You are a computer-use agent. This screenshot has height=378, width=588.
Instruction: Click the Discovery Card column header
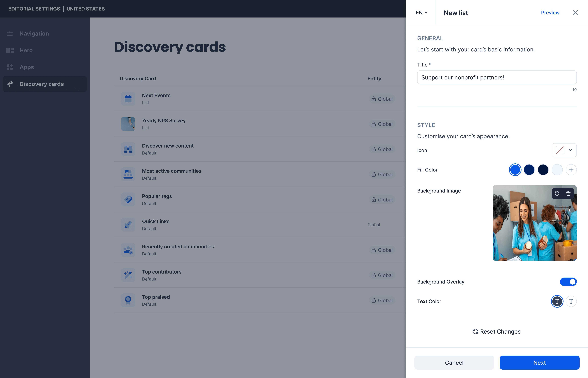tap(138, 79)
